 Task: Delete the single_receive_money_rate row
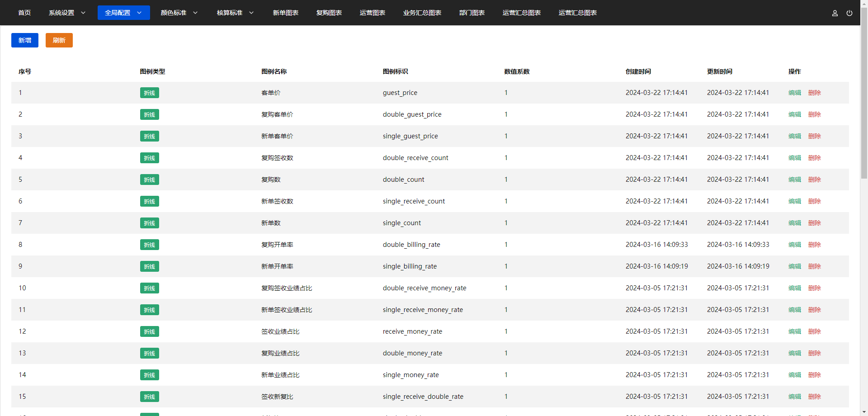point(815,310)
